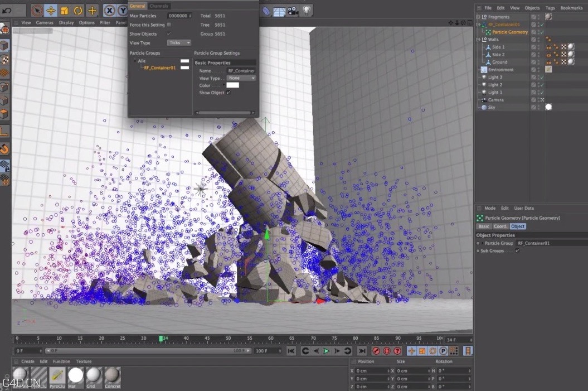Viewport: 588px width, 391px height.
Task: Open the Objects menu in the Object Manager
Action: click(x=532, y=8)
